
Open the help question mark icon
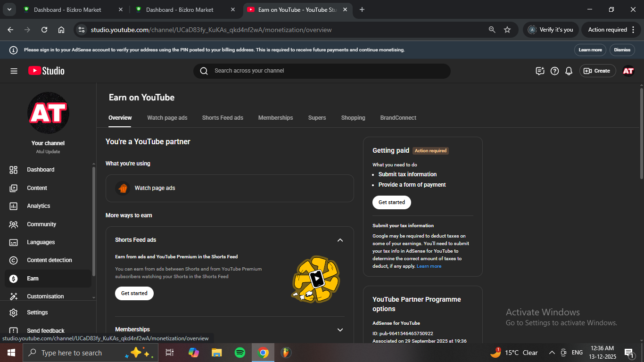[554, 71]
